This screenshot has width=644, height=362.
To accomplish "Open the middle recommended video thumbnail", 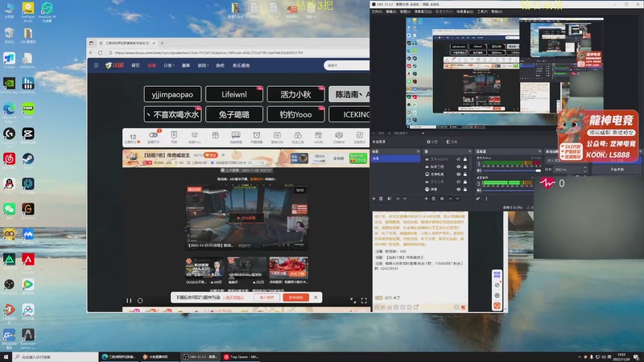I will pos(247,268).
